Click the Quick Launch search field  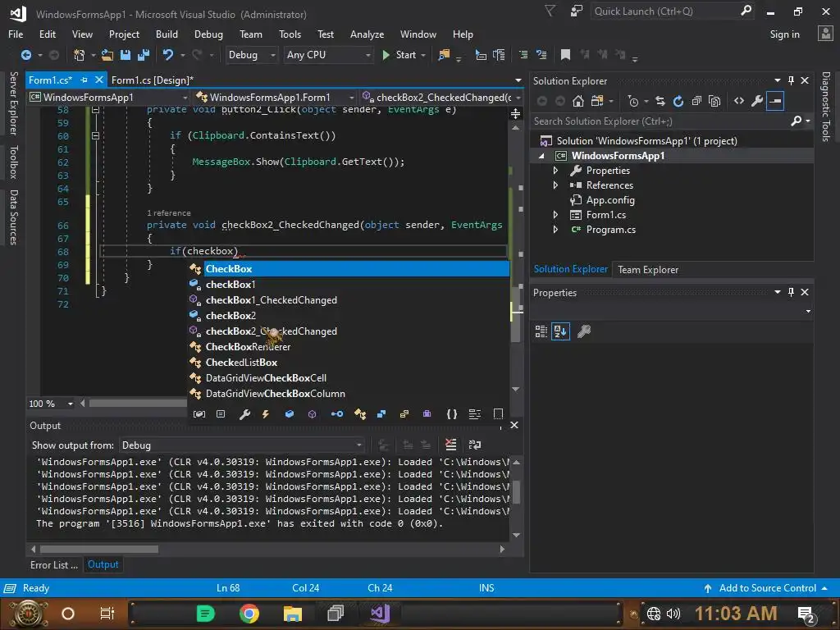pos(664,11)
